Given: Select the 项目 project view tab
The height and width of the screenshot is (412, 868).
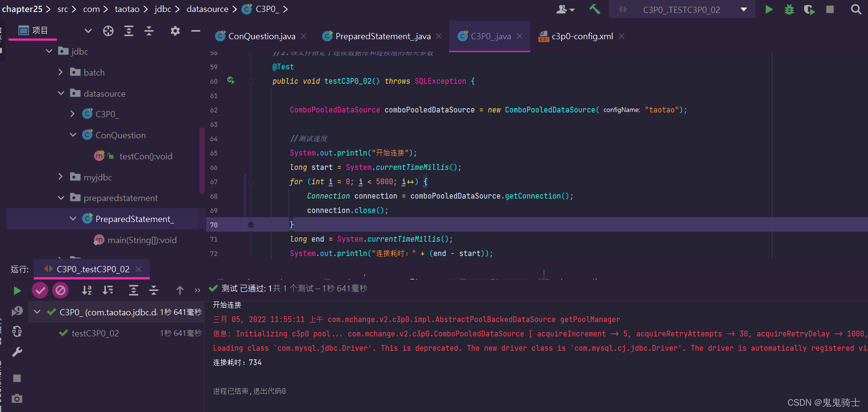Looking at the screenshot, I should (x=33, y=31).
